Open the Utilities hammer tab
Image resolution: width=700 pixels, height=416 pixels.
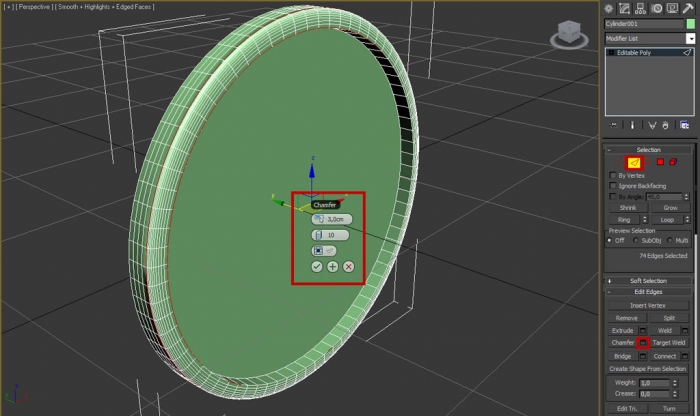coord(688,8)
